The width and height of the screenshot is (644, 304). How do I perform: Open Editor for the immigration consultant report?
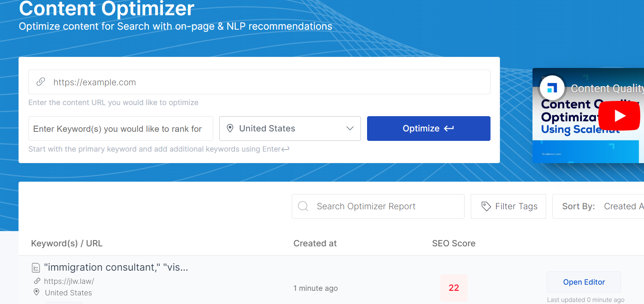584,282
